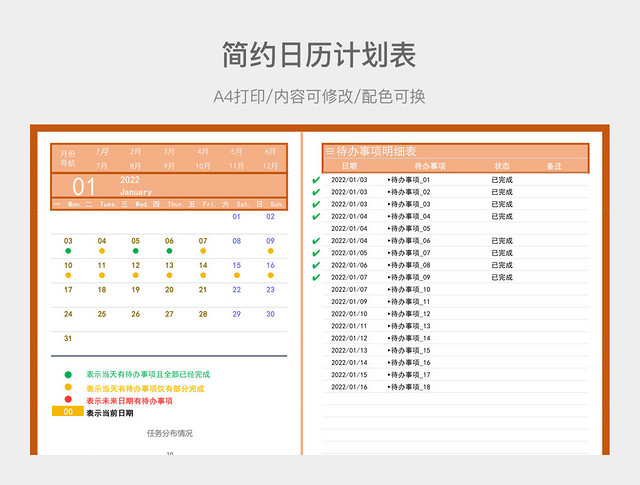640x485 pixels.
Task: Click the 待办事项_12 cell
Action: pos(409,314)
